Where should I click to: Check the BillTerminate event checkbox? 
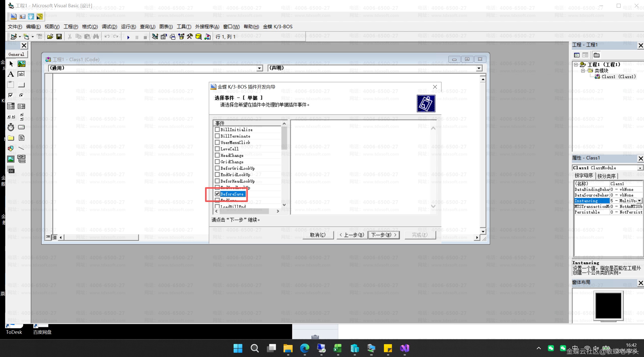point(217,136)
